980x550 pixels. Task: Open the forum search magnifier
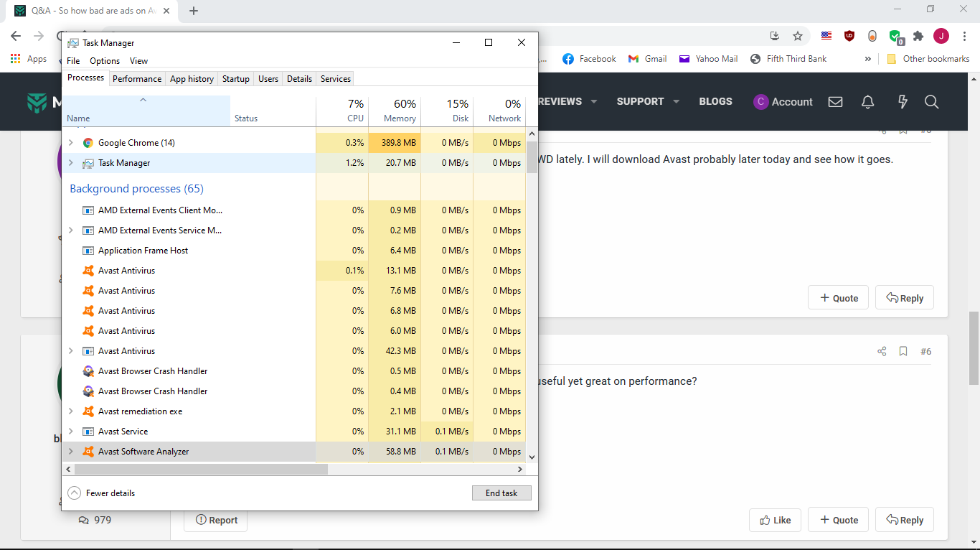click(x=932, y=102)
